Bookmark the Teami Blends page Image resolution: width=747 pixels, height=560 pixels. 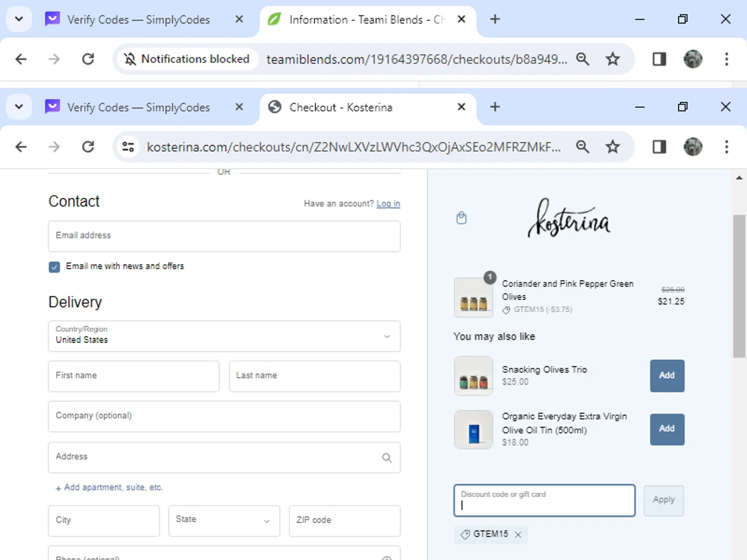613,59
